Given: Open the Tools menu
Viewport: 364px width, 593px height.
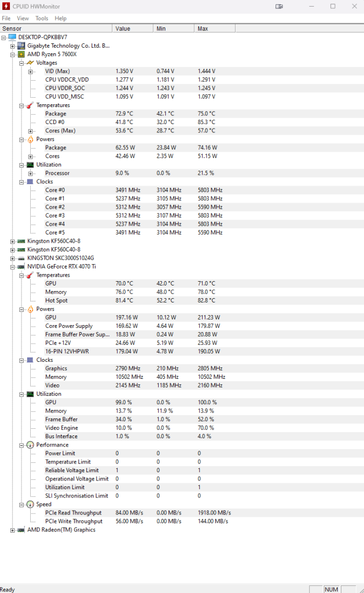Looking at the screenshot, I should (x=42, y=18).
